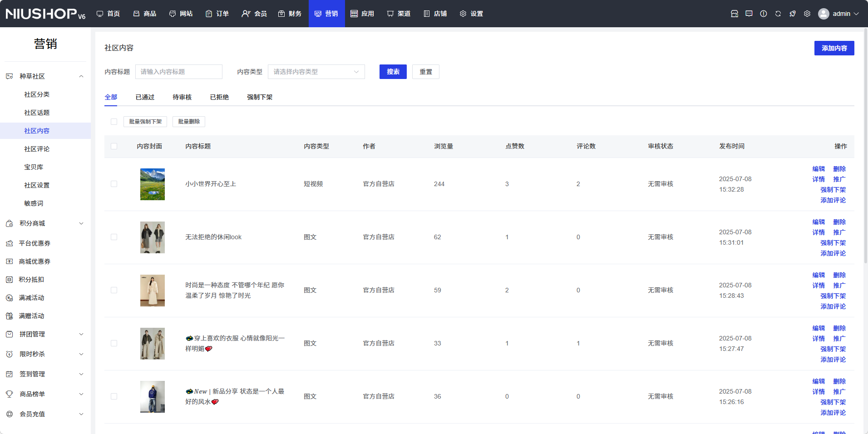Click the 内容标题 search input field
The width and height of the screenshot is (868, 434).
point(178,72)
